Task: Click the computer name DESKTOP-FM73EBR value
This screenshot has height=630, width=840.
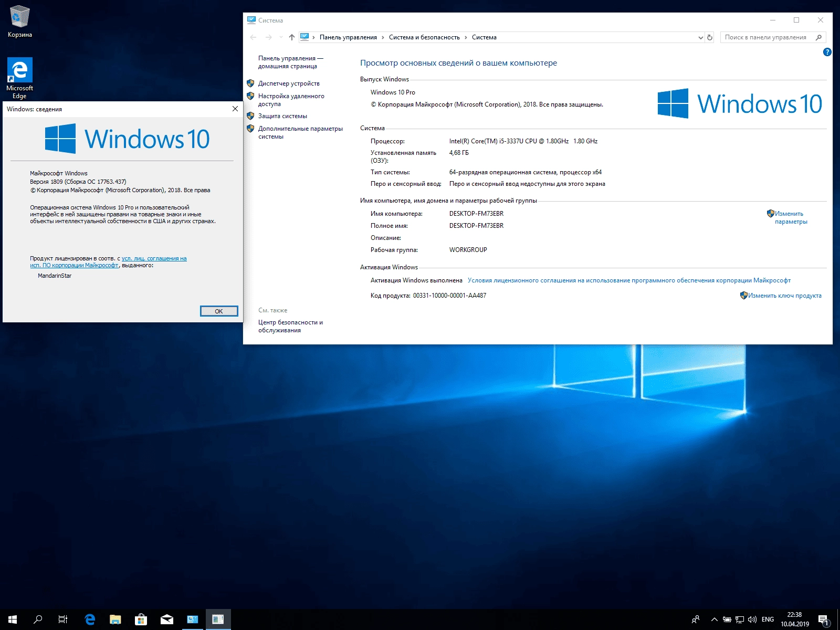Action: (476, 214)
